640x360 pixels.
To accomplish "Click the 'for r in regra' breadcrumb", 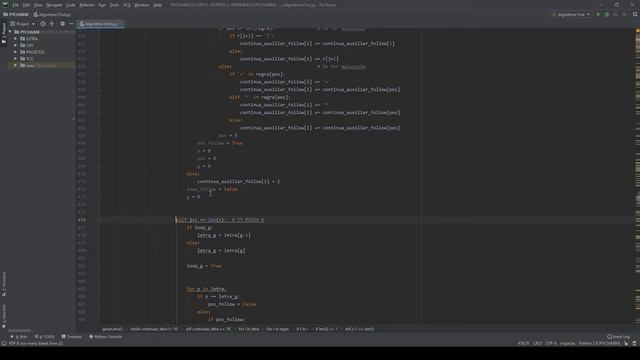I will (x=278, y=329).
